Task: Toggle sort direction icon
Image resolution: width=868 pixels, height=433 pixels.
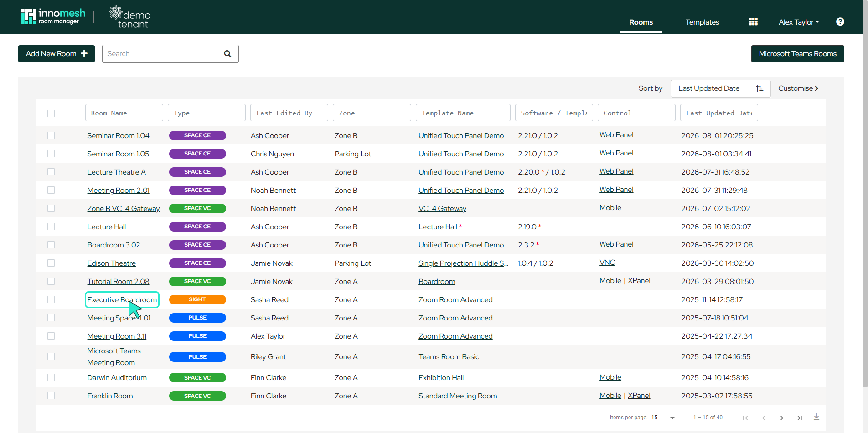Action: point(759,88)
